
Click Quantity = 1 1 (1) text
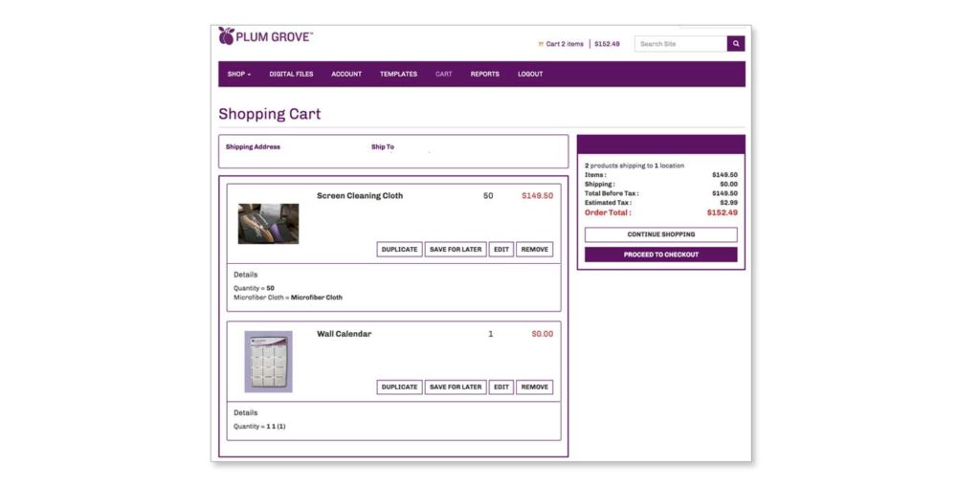click(259, 426)
